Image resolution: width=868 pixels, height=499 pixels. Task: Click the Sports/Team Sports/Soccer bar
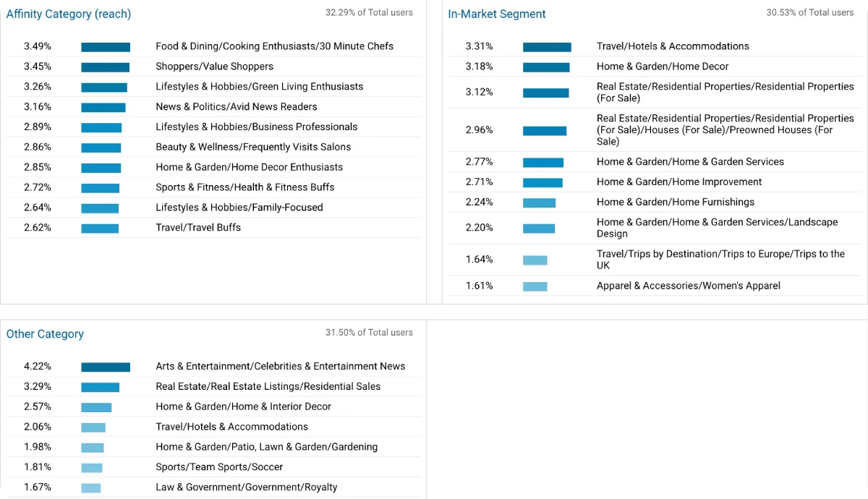(x=92, y=468)
